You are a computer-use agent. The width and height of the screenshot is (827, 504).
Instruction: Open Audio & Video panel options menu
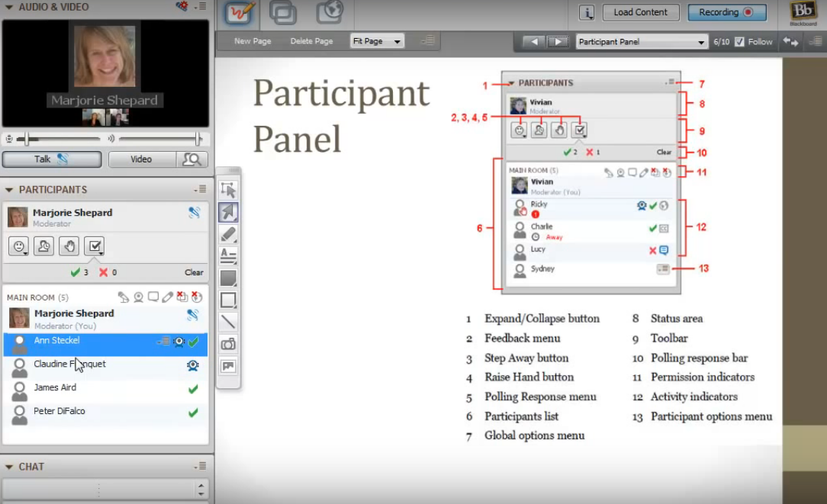201,6
